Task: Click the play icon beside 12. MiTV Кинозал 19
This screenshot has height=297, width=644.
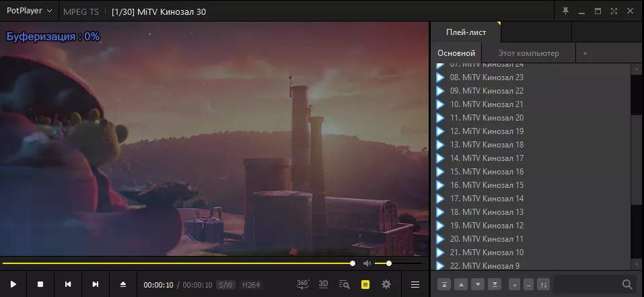Action: tap(440, 131)
